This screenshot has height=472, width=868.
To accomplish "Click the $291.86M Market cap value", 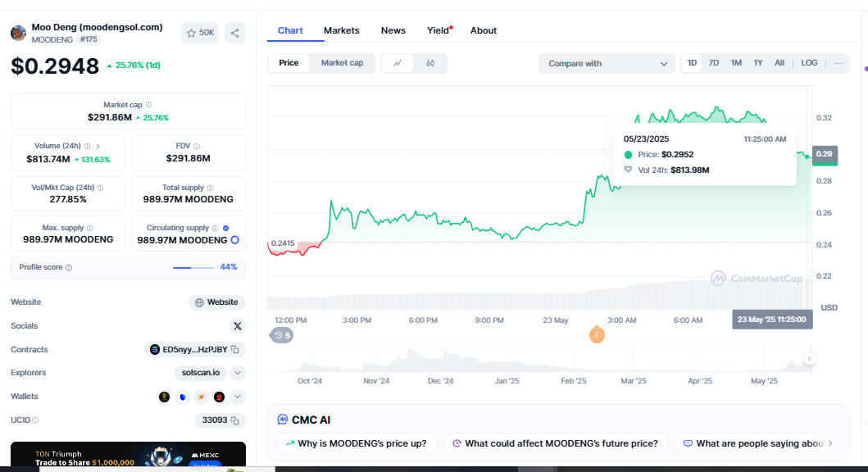I will pyautogui.click(x=110, y=117).
